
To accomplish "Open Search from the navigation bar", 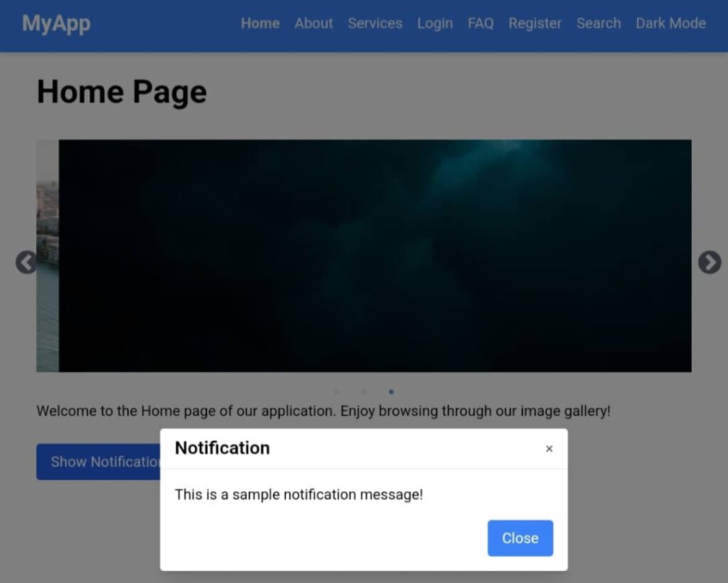I will [598, 23].
